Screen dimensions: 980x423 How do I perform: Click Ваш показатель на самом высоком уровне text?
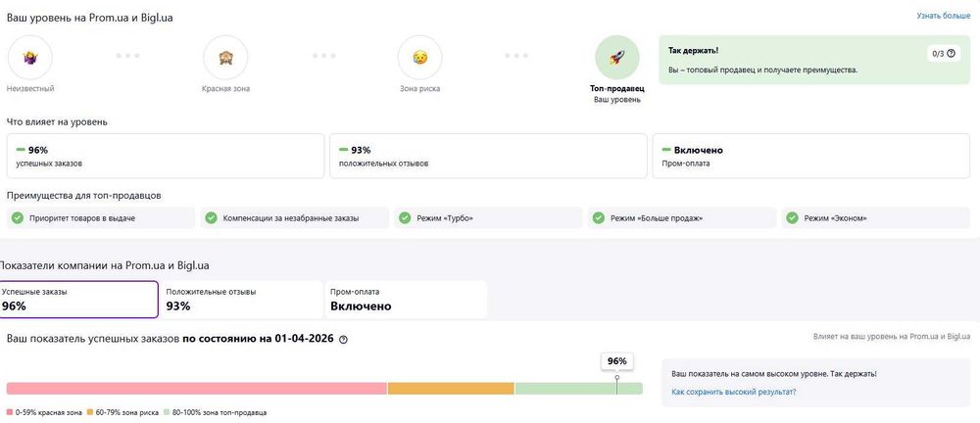774,374
